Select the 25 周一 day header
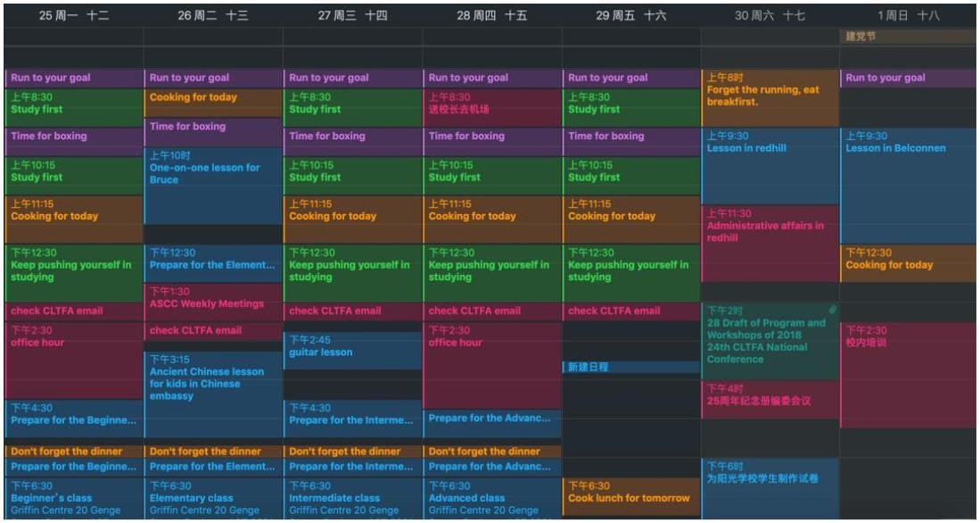The image size is (980, 523). [74, 15]
